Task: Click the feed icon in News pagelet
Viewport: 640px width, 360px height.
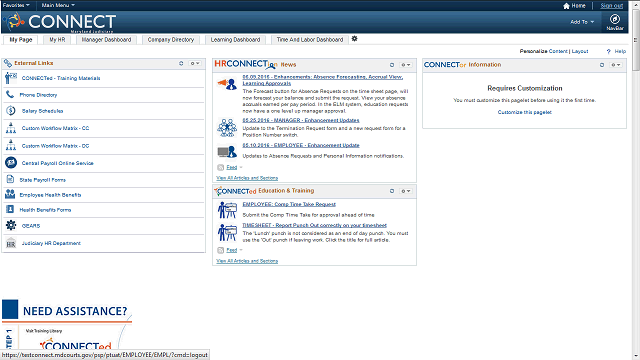Action: [x=220, y=167]
